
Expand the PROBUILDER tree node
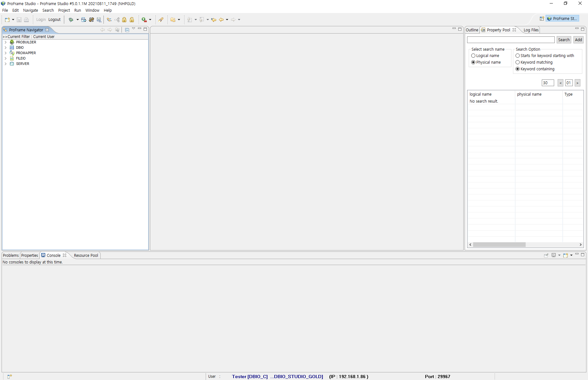[x=5, y=42]
